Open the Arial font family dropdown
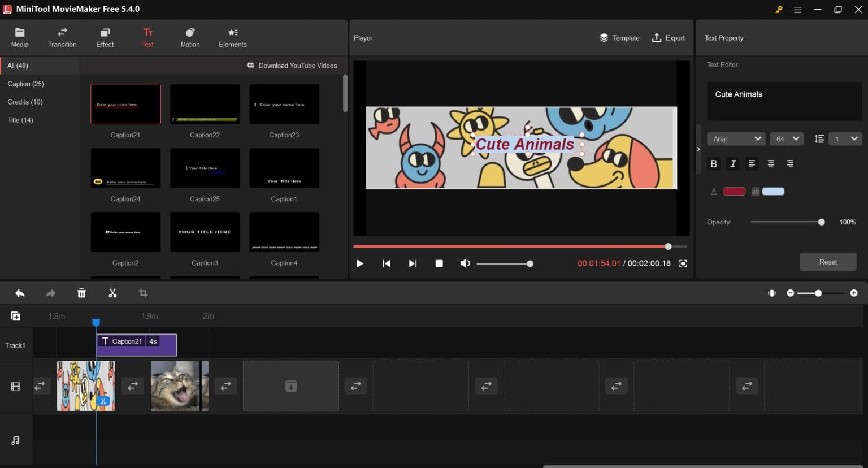868x468 pixels. pyautogui.click(x=735, y=138)
